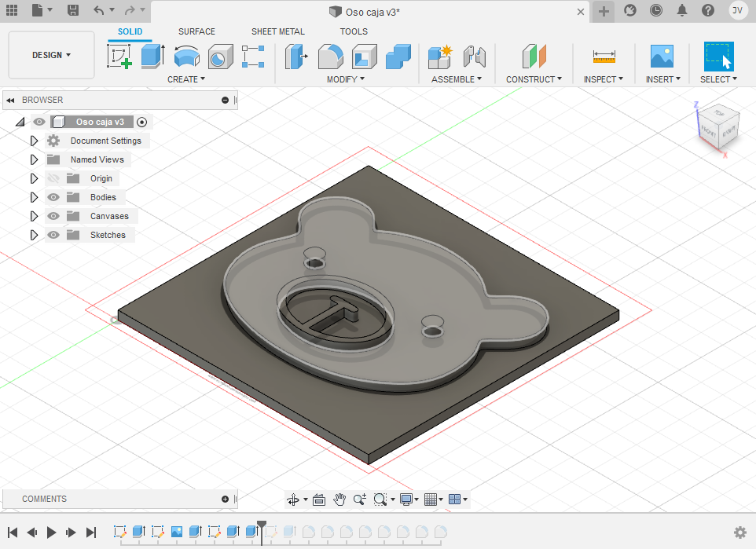The height and width of the screenshot is (549, 756).
Task: Open the INSERT menu
Action: (663, 79)
